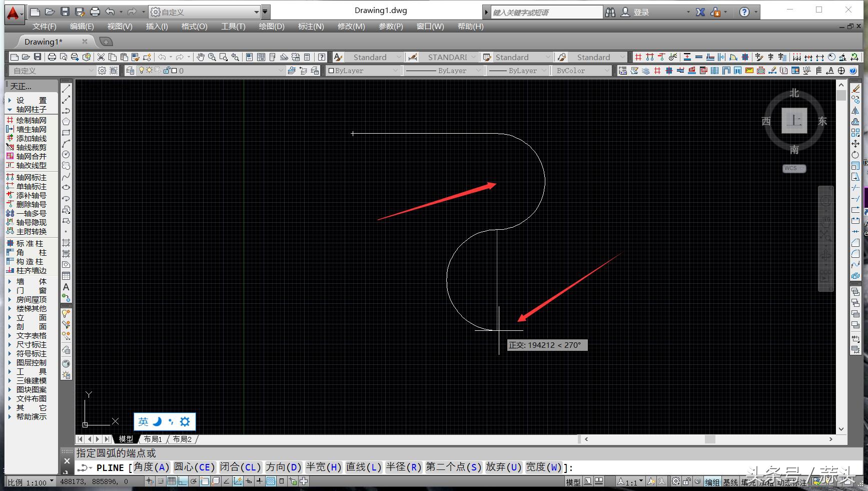
Task: Select the Circle tool in draw toolbar
Action: [66, 155]
